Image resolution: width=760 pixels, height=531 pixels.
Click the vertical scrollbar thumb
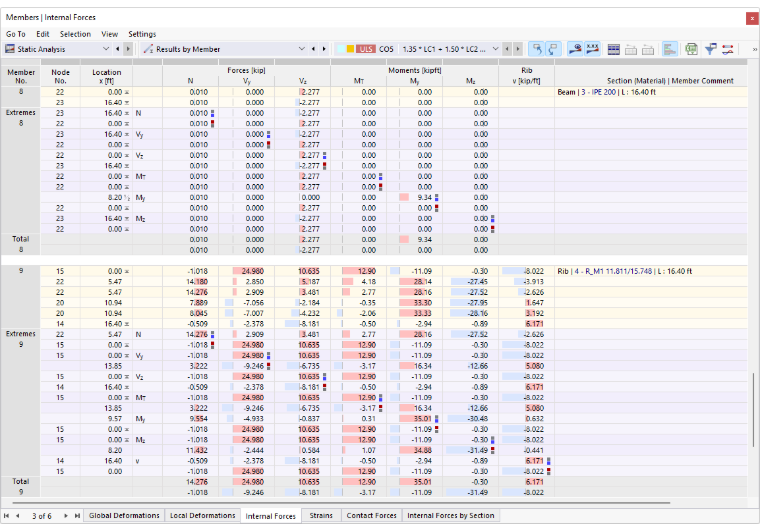pos(754,409)
